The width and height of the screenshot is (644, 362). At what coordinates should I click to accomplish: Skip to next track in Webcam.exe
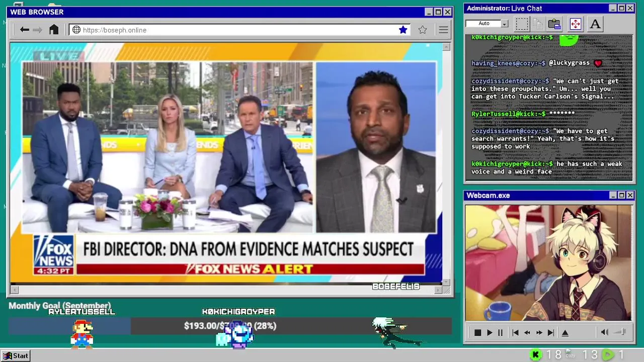pyautogui.click(x=551, y=333)
